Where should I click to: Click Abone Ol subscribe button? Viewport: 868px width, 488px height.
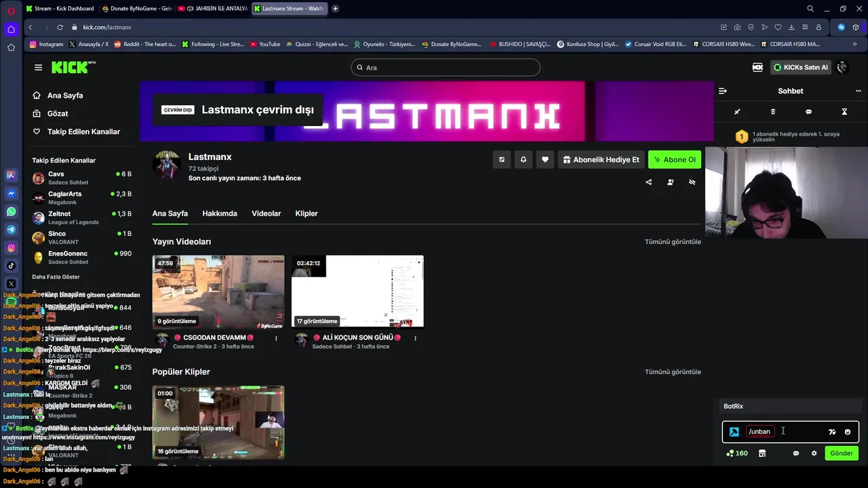point(675,159)
